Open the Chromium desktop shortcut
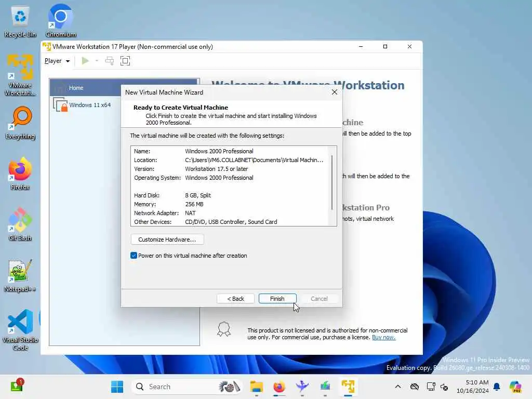Image resolution: width=532 pixels, height=399 pixels. pos(61,21)
